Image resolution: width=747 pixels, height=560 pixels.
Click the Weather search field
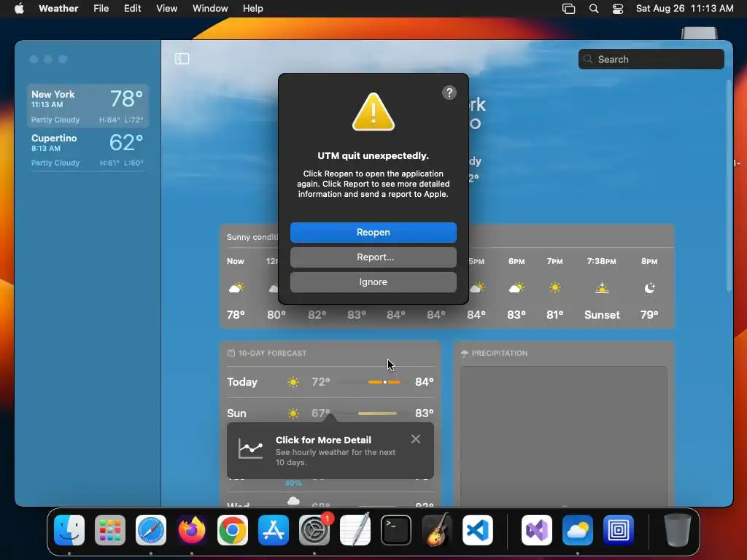tap(651, 59)
